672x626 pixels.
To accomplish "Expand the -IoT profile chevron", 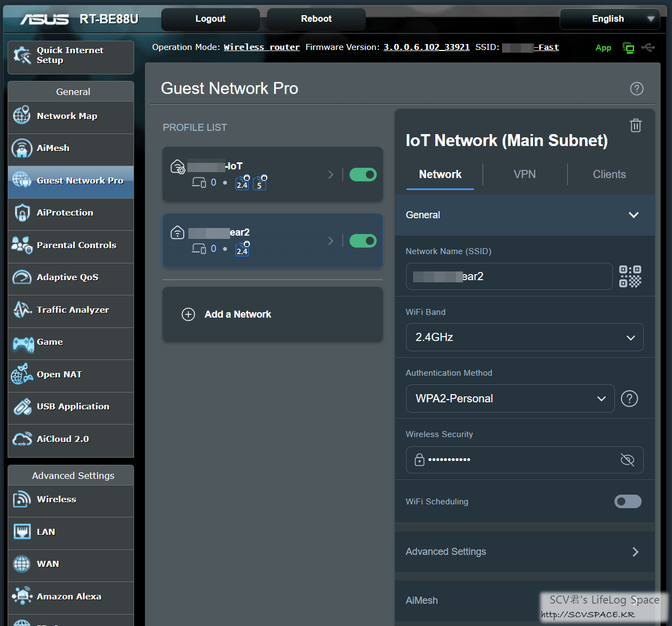I will (x=331, y=174).
